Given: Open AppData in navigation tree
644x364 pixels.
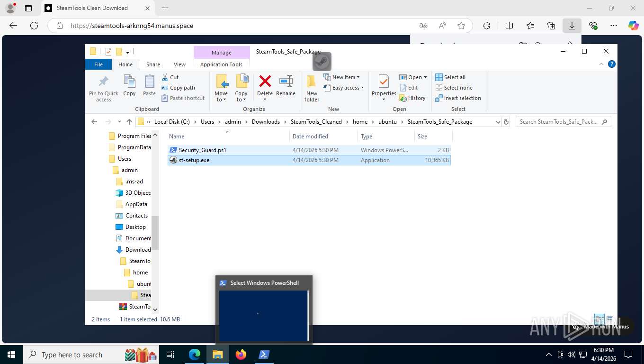Looking at the screenshot, I should pos(132,204).
